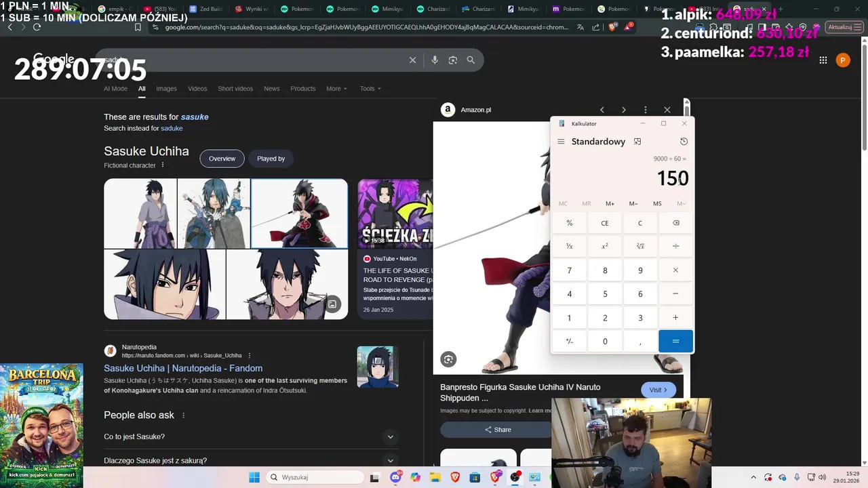868x488 pixels.
Task: Open Brave Shields lion icon
Action: (612, 27)
